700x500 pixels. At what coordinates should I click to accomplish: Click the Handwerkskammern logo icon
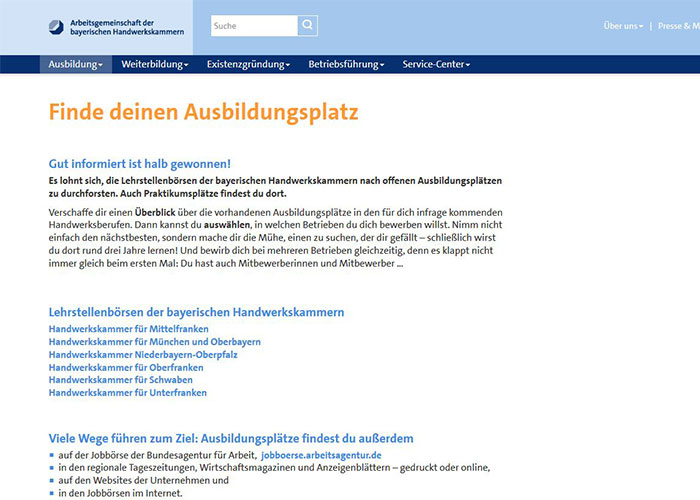point(56,27)
